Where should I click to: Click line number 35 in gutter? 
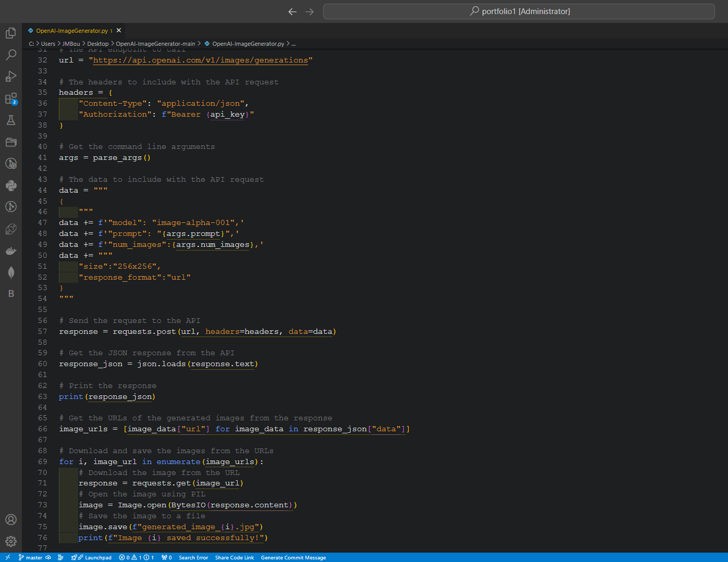(x=42, y=93)
